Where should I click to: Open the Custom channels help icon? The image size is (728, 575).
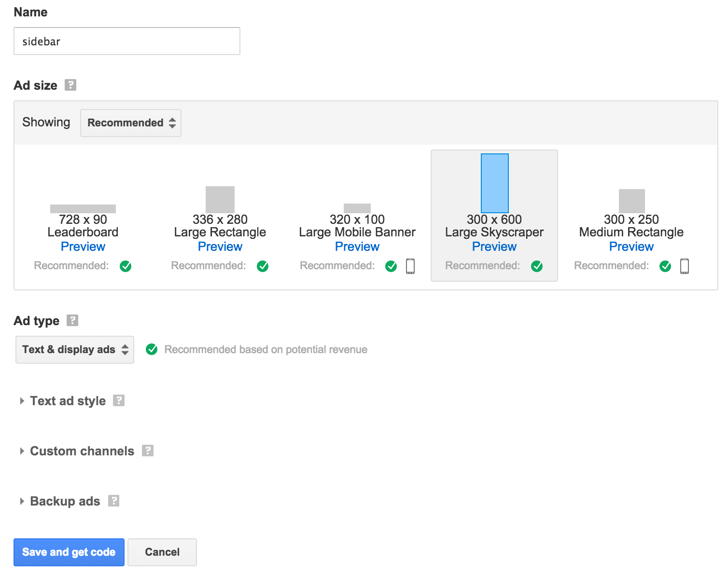[148, 451]
